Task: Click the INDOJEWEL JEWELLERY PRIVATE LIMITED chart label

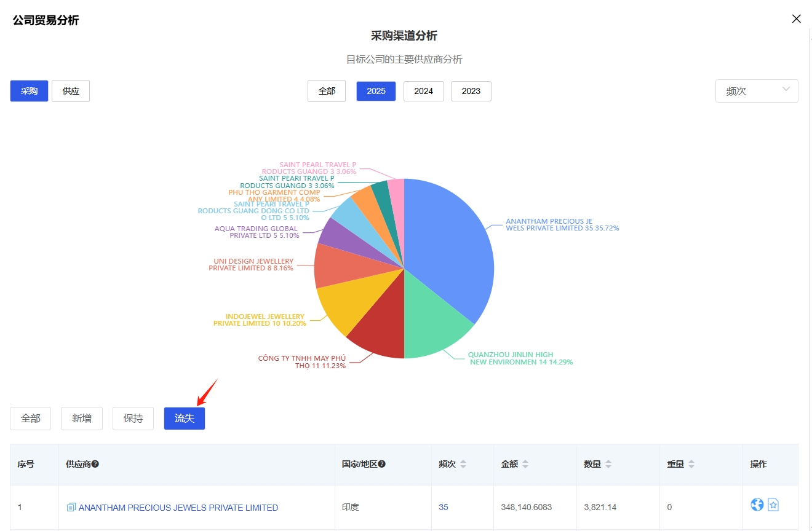Action: tap(260, 320)
